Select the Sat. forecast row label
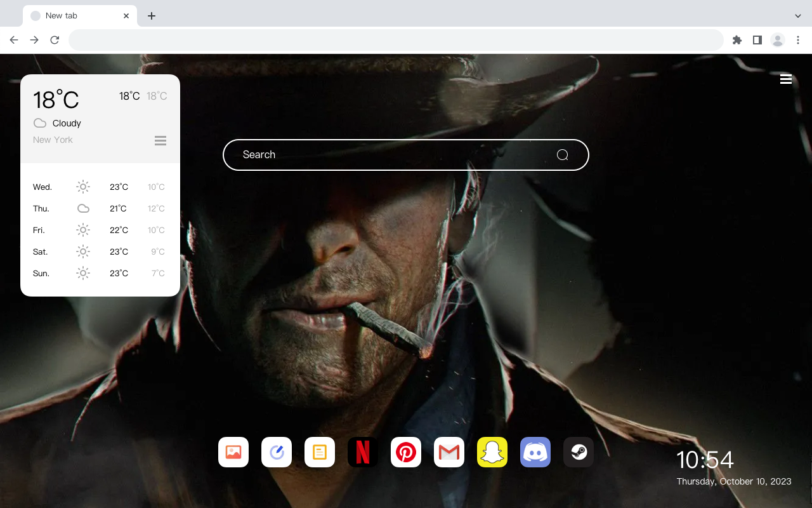The height and width of the screenshot is (508, 812). [41, 252]
